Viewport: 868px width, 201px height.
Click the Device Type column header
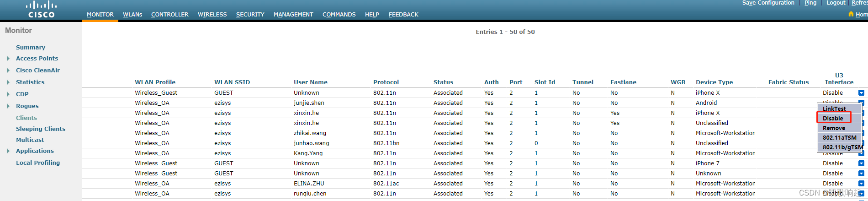click(714, 82)
